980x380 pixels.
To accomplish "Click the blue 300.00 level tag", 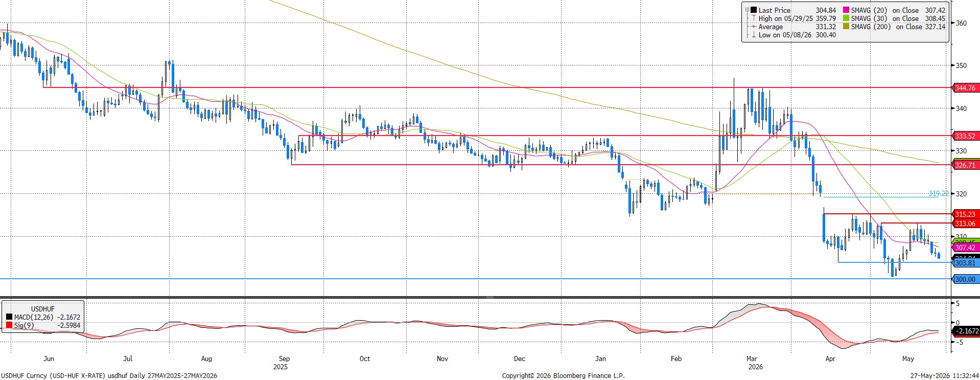I will click(x=966, y=279).
